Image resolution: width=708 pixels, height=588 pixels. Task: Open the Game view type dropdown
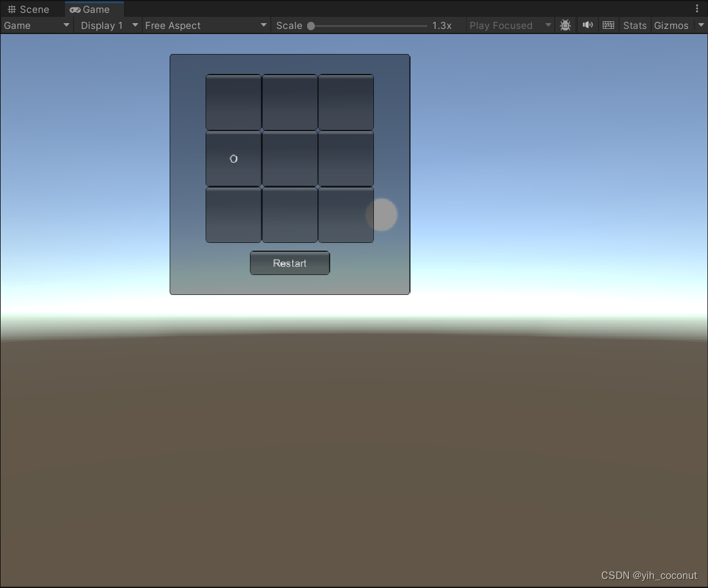[37, 26]
